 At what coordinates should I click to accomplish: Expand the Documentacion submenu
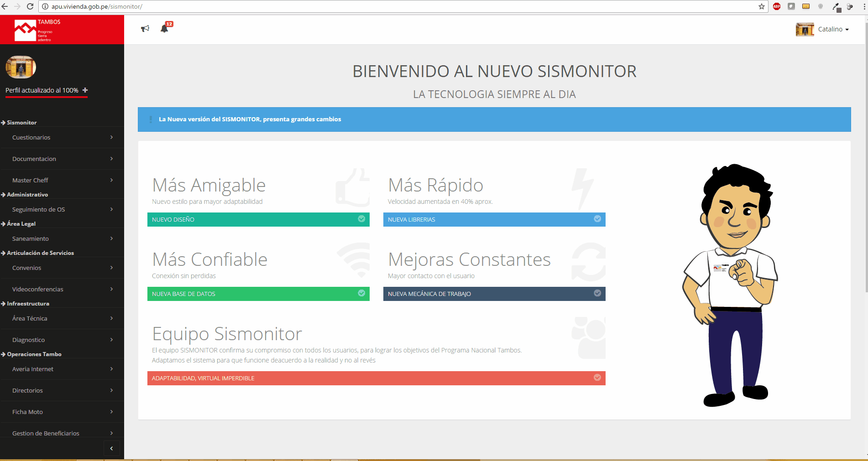click(62, 159)
